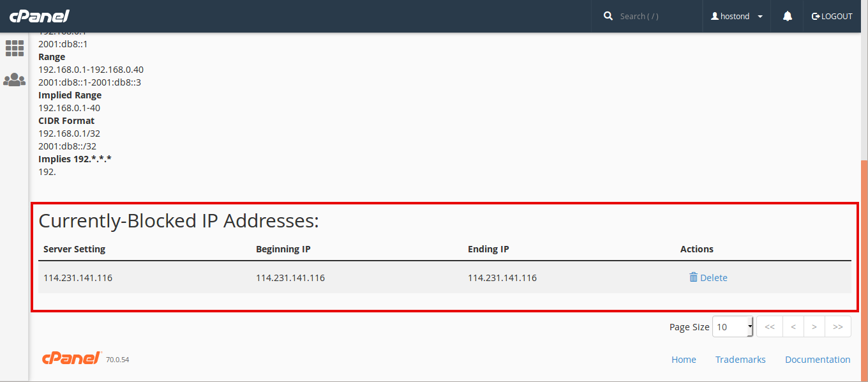
Task: Open the Page Size dropdown
Action: [x=733, y=326]
